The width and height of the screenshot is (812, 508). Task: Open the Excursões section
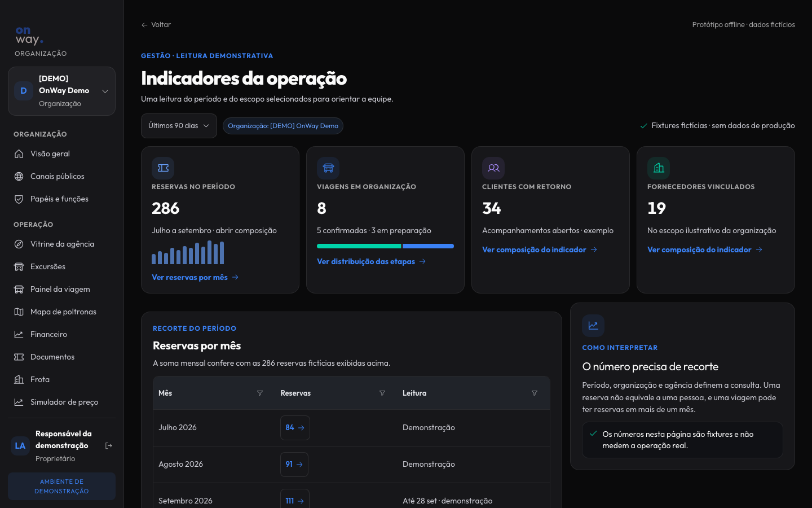(x=61, y=266)
